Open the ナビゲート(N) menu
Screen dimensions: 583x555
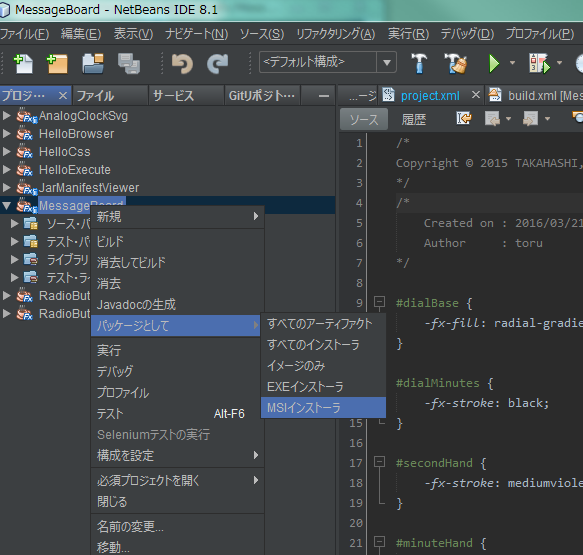[x=197, y=34]
